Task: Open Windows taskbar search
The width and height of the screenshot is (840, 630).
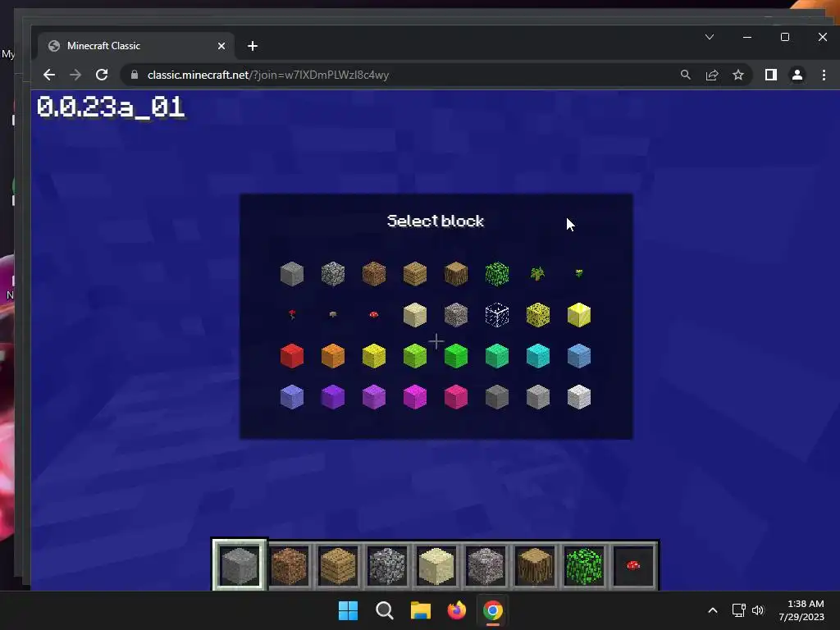Action: tap(384, 610)
